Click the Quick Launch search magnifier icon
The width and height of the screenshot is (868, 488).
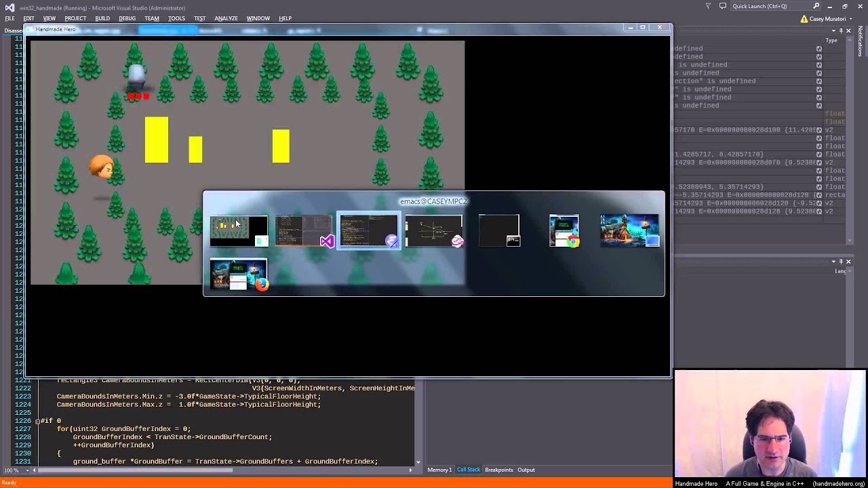[x=816, y=6]
